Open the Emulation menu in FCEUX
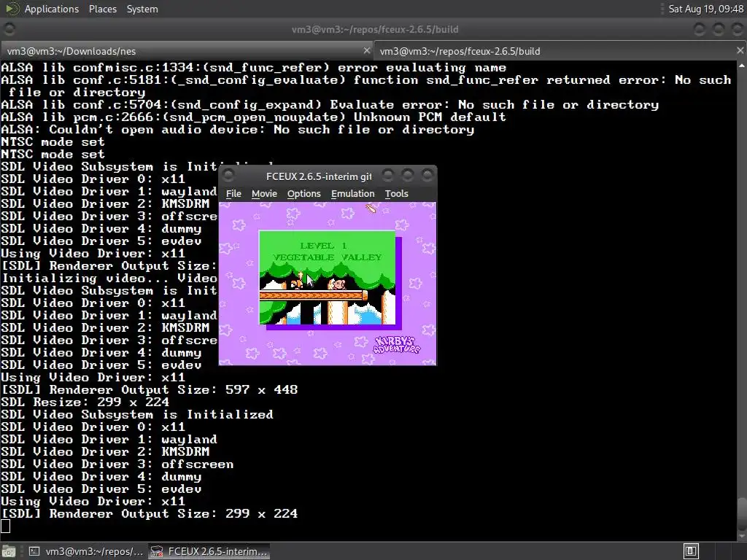 tap(352, 194)
